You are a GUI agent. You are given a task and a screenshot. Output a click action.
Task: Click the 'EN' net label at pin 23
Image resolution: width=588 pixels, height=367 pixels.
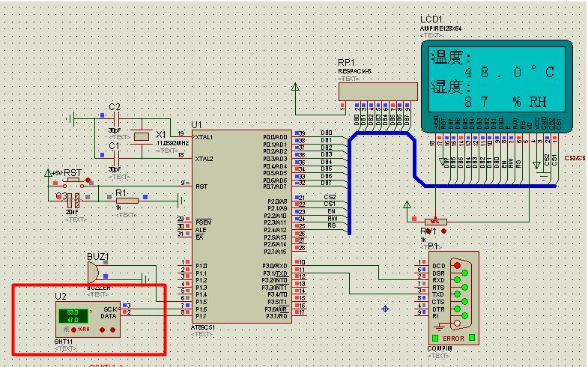[332, 211]
